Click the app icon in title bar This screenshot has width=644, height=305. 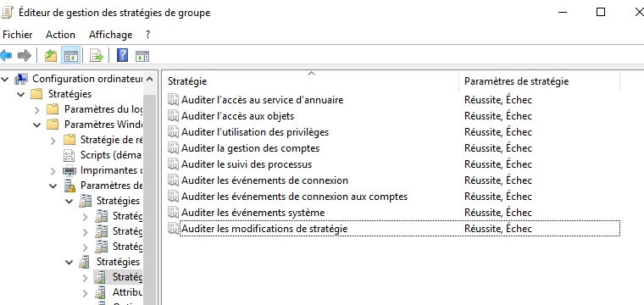click(x=7, y=13)
